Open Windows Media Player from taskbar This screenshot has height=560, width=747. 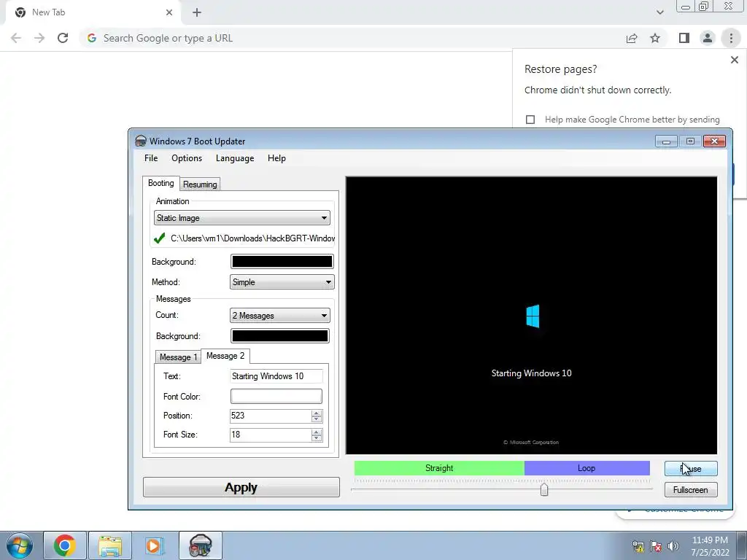154,545
